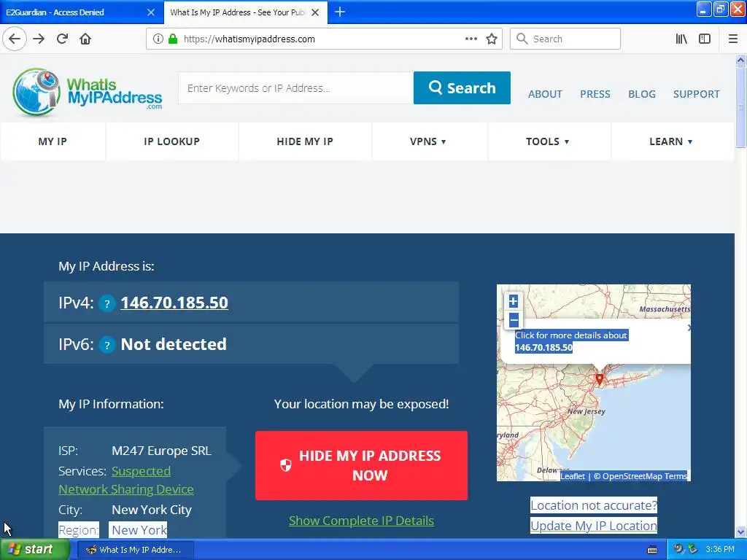The width and height of the screenshot is (747, 560).
Task: Close the E2Guardian Access Denied tab
Action: coord(151,12)
